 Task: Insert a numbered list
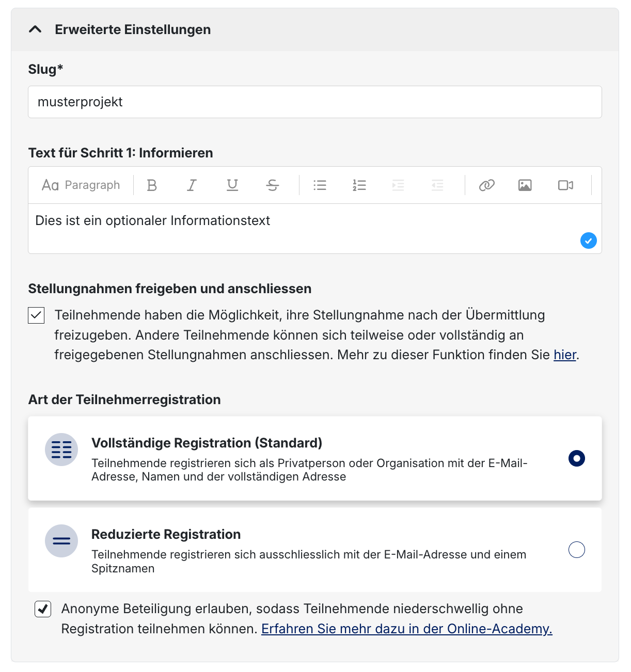(359, 185)
